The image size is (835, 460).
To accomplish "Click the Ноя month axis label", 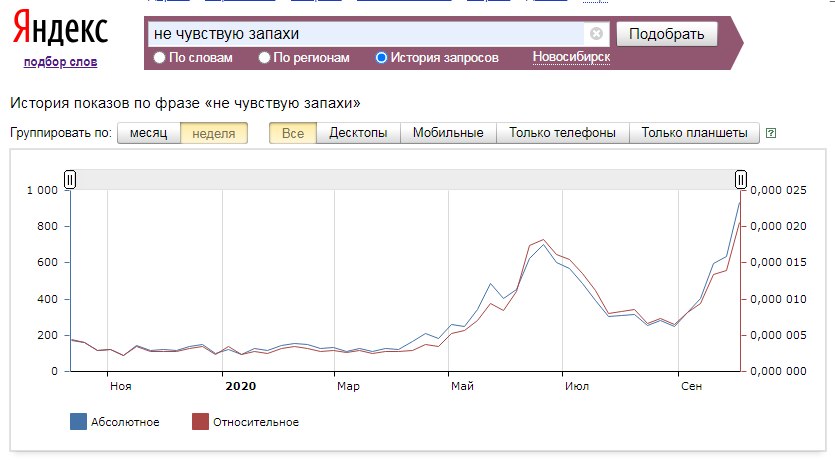I will [121, 387].
